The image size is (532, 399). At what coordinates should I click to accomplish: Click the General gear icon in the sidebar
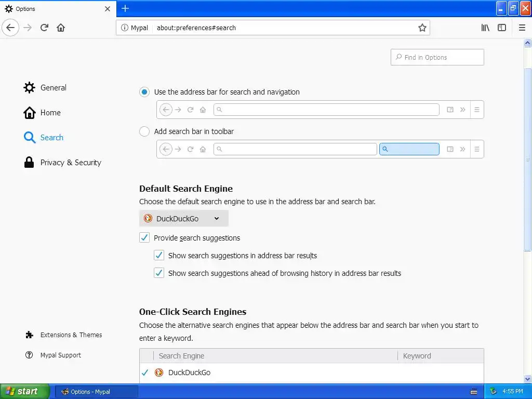tap(29, 87)
